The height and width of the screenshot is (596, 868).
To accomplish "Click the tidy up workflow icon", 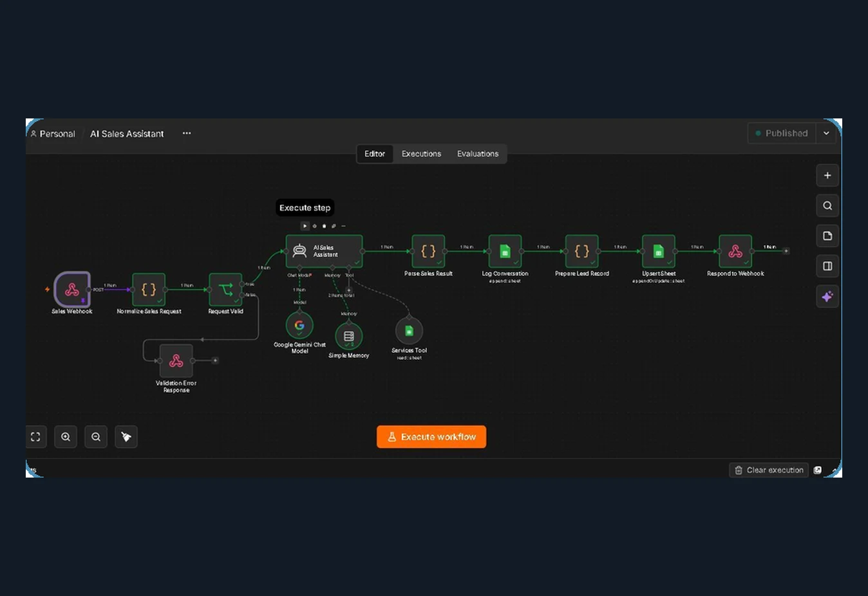I will (126, 436).
